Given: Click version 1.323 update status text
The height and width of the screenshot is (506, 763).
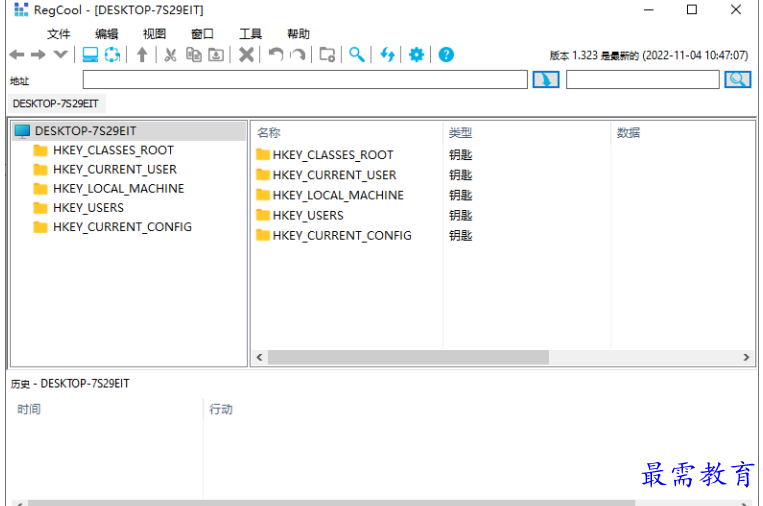Looking at the screenshot, I should [x=649, y=55].
